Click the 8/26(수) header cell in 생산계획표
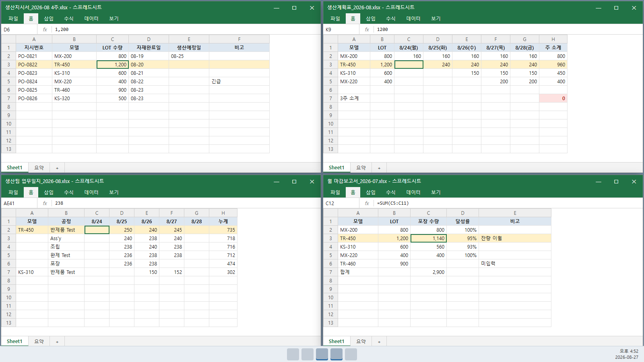 point(466,47)
